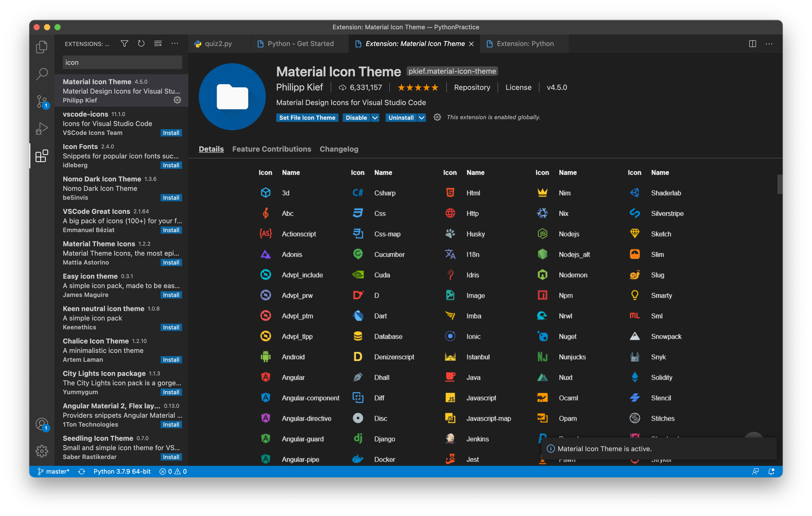Click the extensions search field containing 'icon'
Viewport: 812px width, 516px height.
coord(122,62)
